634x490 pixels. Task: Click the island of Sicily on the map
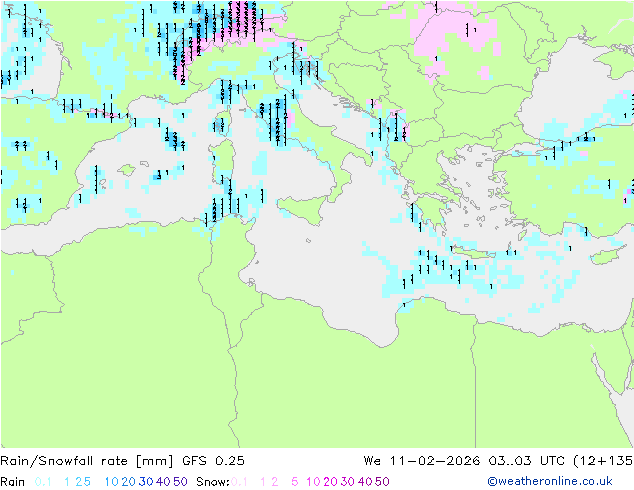(304, 209)
